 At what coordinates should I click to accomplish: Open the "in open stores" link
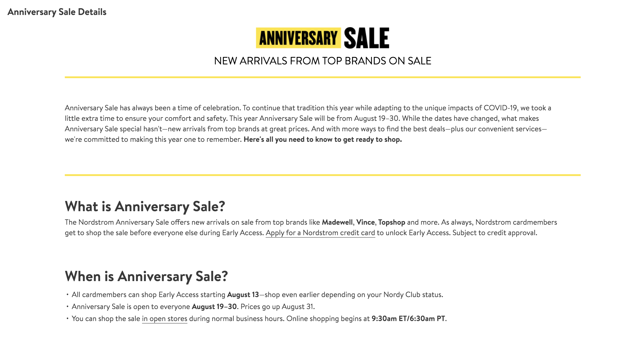coord(164,319)
